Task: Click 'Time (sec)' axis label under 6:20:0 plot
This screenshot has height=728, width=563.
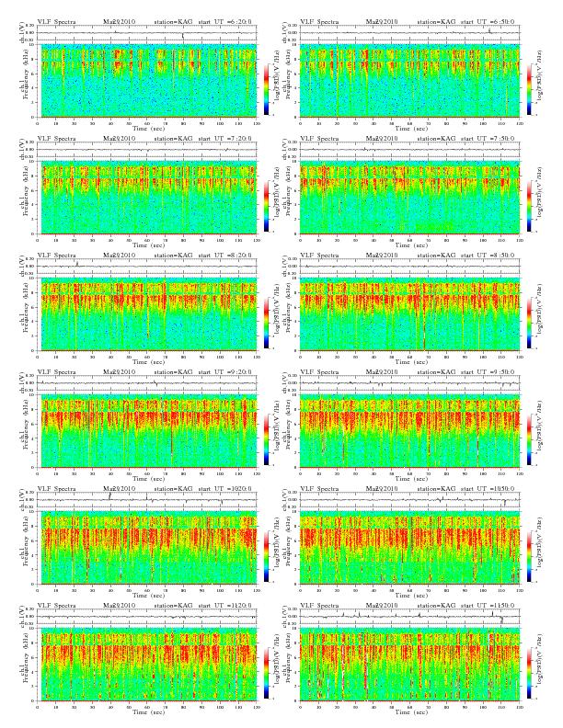Action: pos(149,128)
